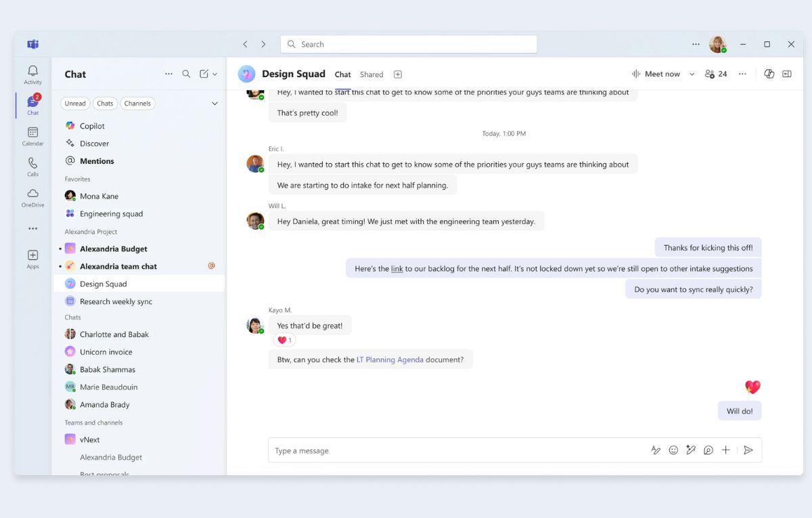Click the Type a message field
The image size is (812, 518).
click(453, 450)
